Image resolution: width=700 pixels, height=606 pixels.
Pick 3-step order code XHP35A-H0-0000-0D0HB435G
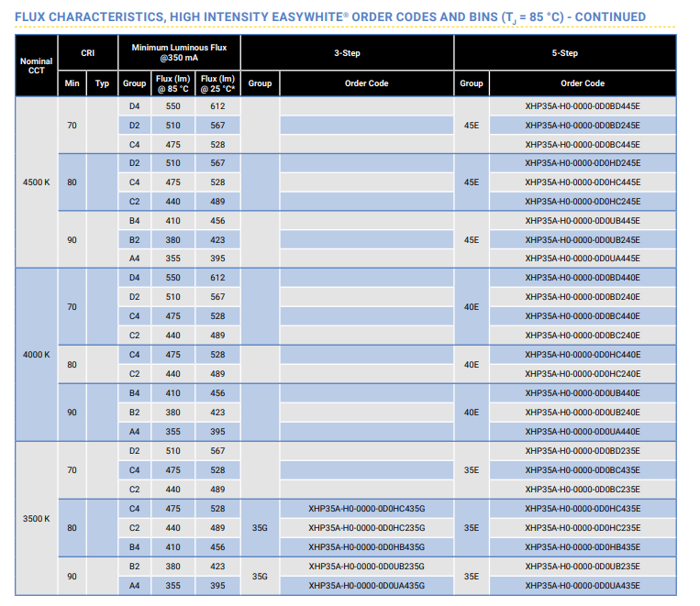(x=367, y=547)
